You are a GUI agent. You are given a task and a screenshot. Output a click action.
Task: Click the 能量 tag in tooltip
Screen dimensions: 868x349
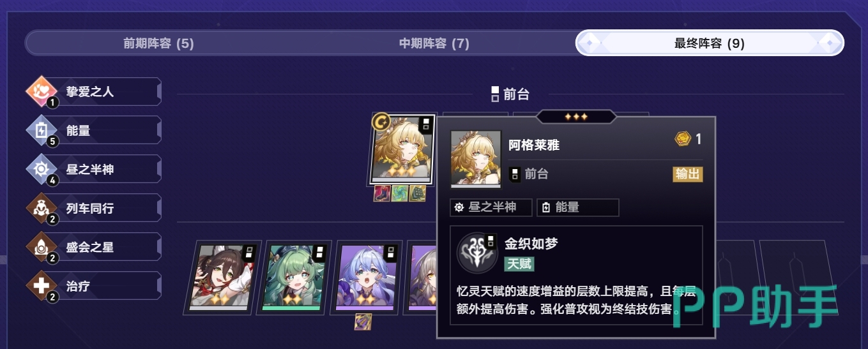(578, 207)
